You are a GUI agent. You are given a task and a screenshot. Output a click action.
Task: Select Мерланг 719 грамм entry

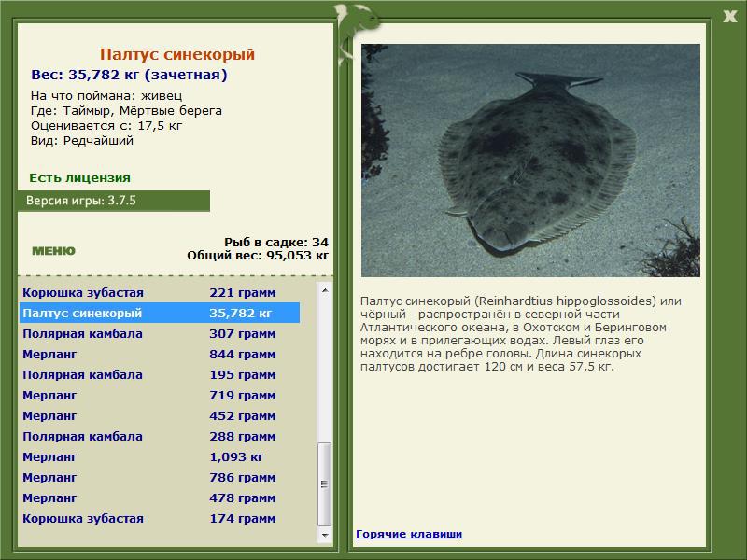[160, 395]
